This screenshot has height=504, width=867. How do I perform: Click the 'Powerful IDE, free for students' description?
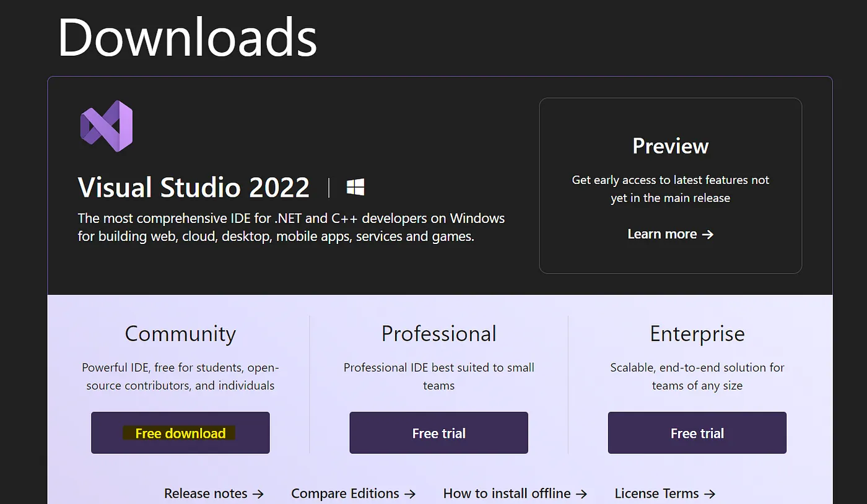coord(180,376)
